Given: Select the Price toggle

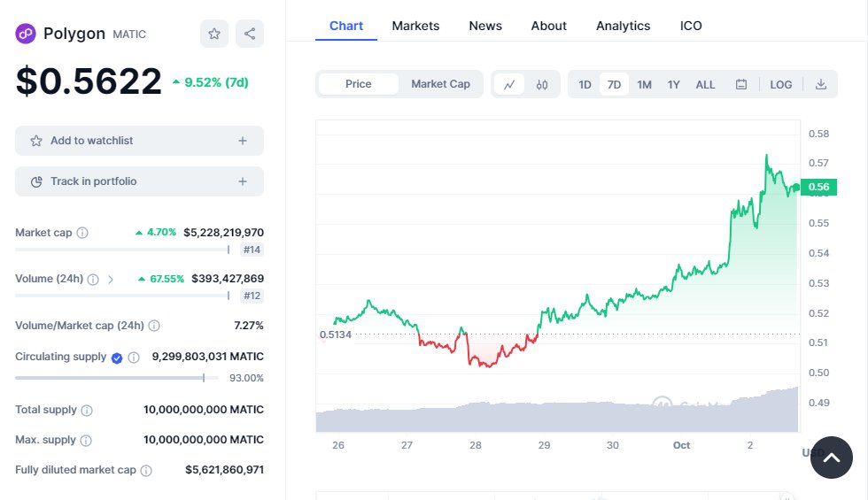Looking at the screenshot, I should coord(358,84).
